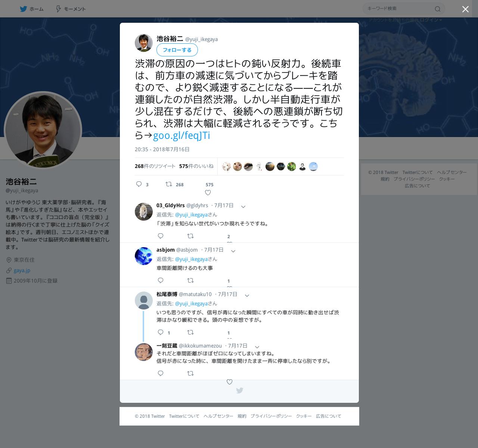Toggle the フォローする follow button
Screen dimensions: 478x448
177,50
